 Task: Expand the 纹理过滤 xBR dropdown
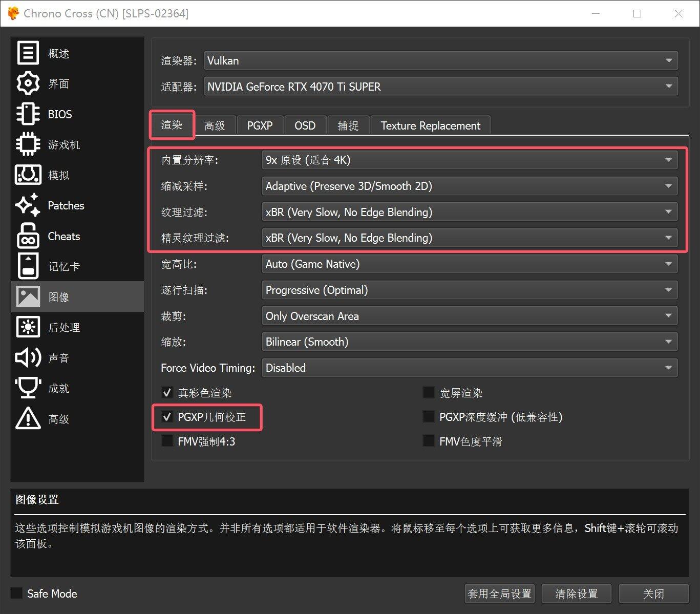[x=469, y=212]
